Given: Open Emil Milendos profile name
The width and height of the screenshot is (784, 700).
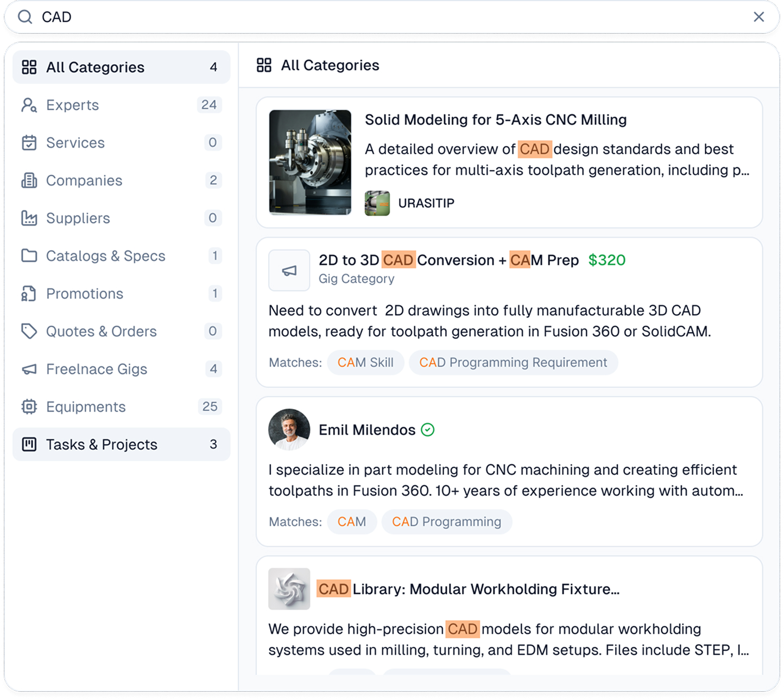Looking at the screenshot, I should [x=367, y=430].
